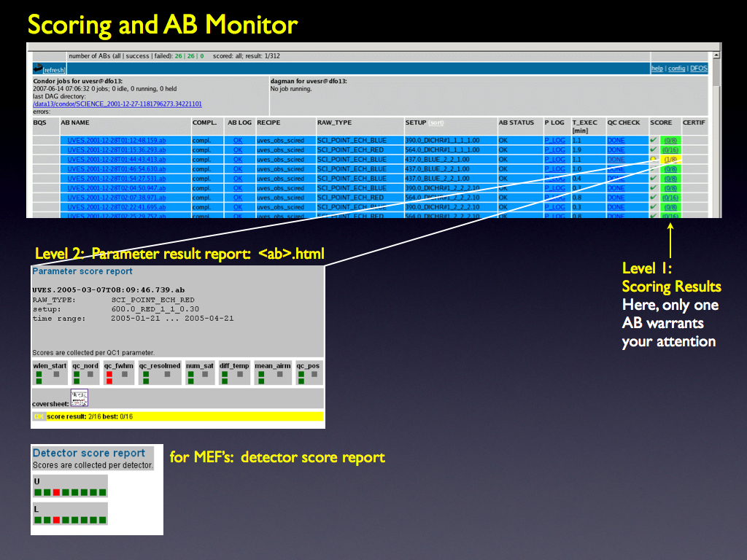Open the DFOS link
The width and height of the screenshot is (747, 560).
[699, 69]
